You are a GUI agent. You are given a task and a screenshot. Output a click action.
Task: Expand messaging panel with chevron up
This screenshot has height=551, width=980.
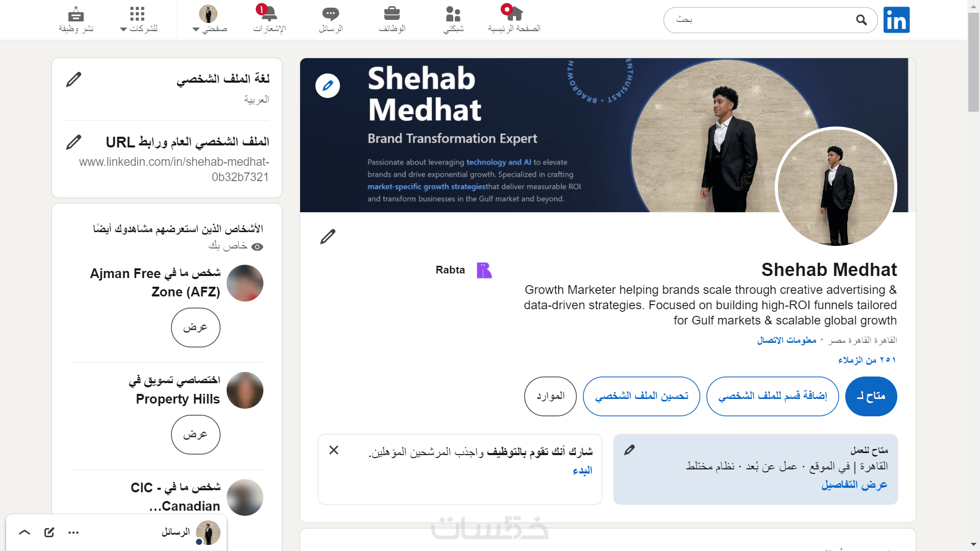[x=24, y=533]
